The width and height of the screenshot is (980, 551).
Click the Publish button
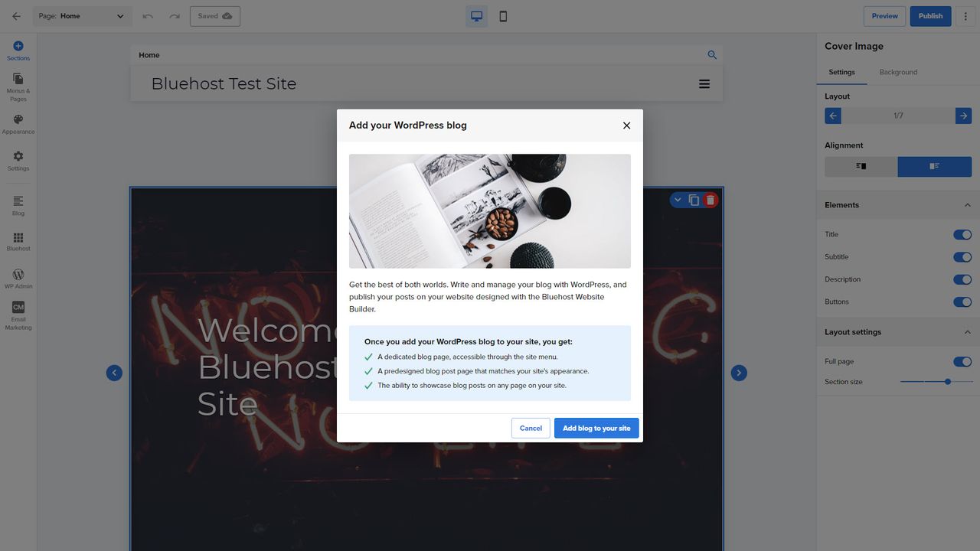click(930, 16)
